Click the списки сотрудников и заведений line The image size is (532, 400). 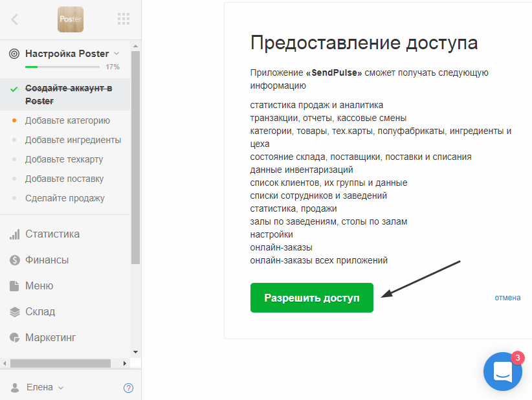(318, 195)
